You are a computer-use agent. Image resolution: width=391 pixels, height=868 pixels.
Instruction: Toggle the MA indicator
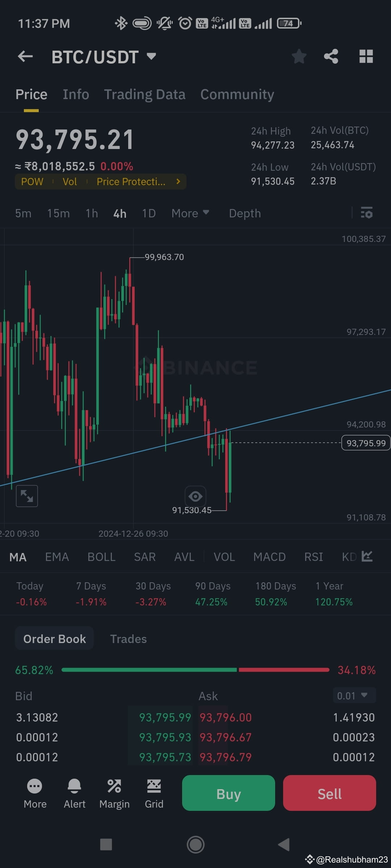click(x=18, y=557)
